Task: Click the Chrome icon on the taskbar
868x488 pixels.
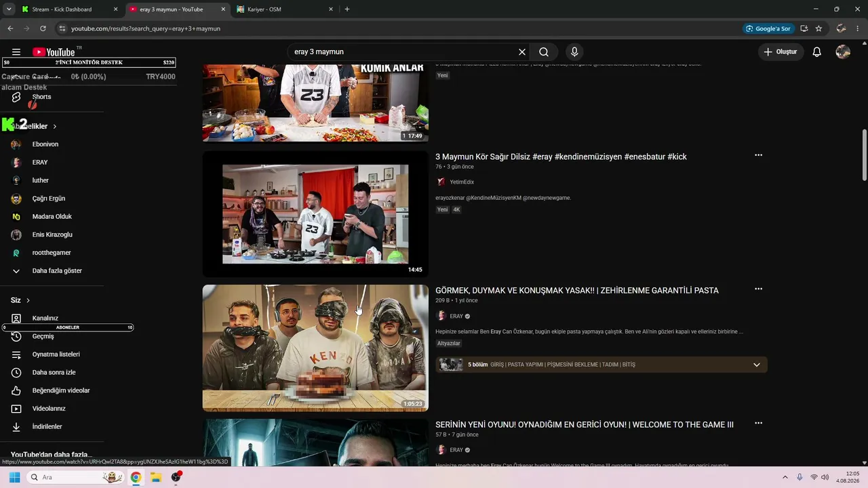Action: point(136,477)
